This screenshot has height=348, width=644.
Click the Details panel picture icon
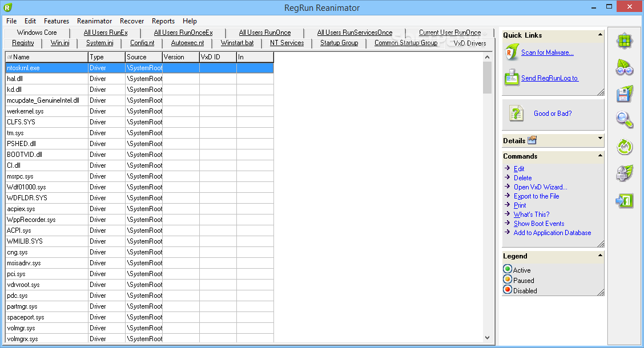coord(532,140)
